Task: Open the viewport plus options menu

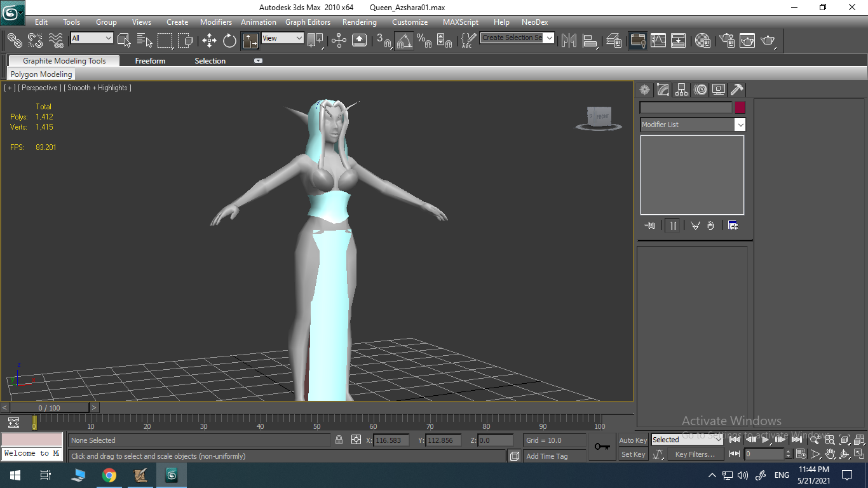Action: 10,88
